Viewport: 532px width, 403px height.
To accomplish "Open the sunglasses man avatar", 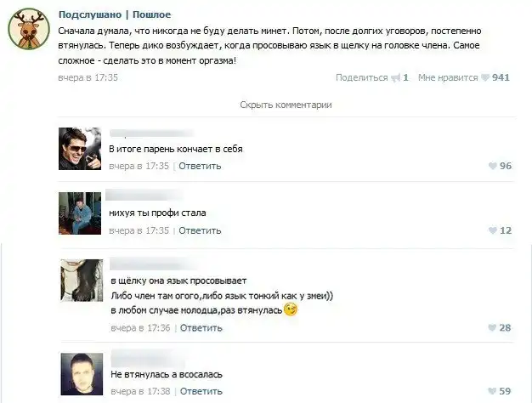I will click(80, 149).
